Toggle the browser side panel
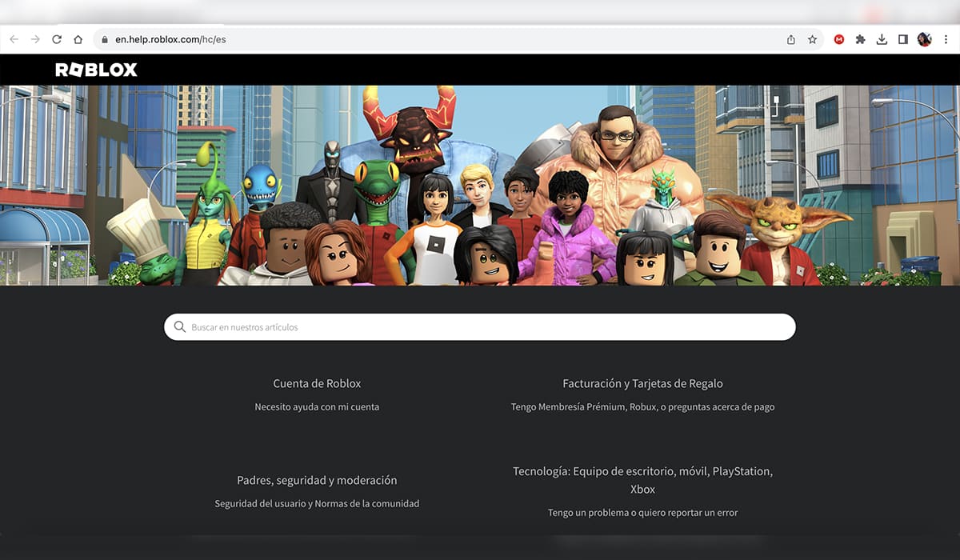960x560 pixels. click(x=902, y=39)
